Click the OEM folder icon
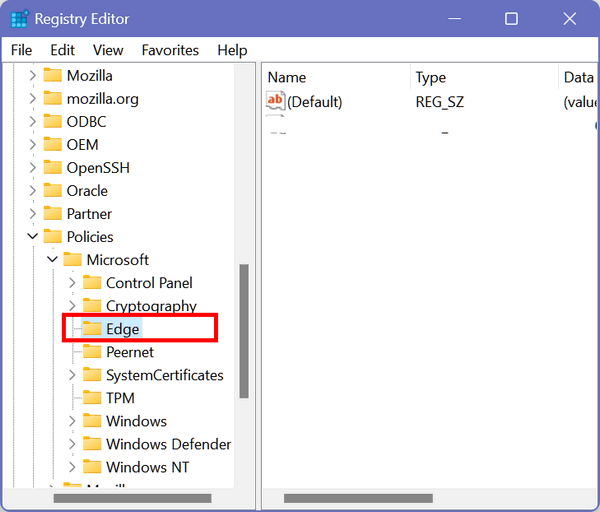 (52, 144)
